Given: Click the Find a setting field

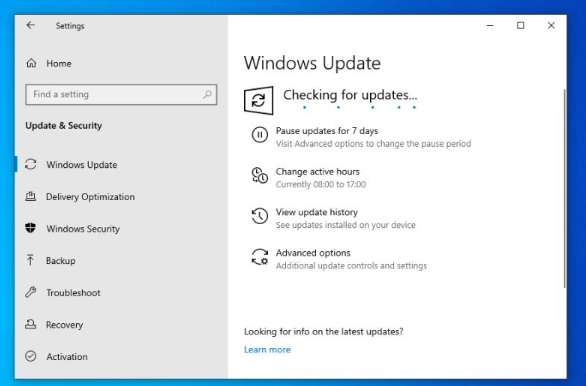Looking at the screenshot, I should click(121, 94).
